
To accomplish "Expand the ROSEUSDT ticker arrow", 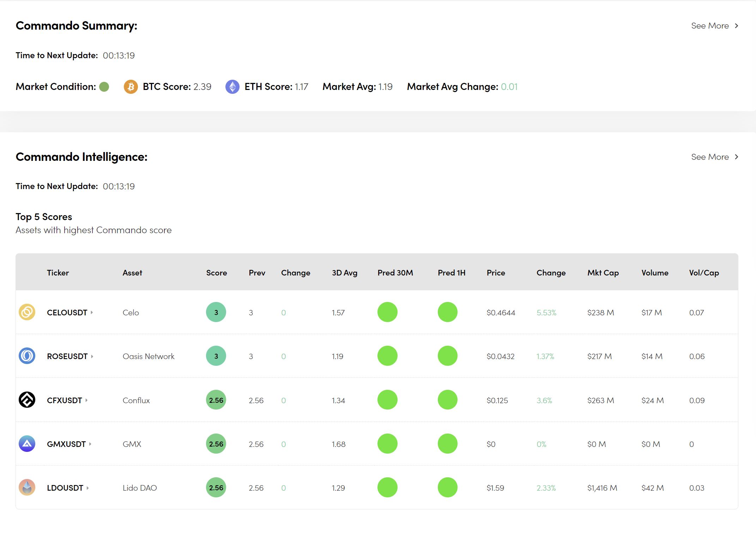I will 92,356.
